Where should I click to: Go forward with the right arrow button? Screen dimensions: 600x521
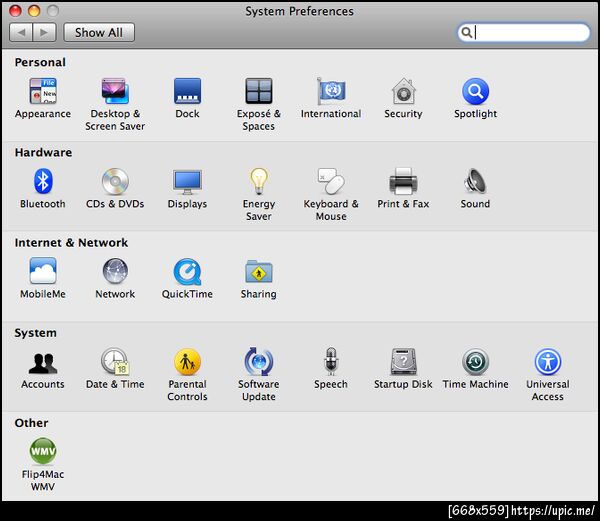45,33
